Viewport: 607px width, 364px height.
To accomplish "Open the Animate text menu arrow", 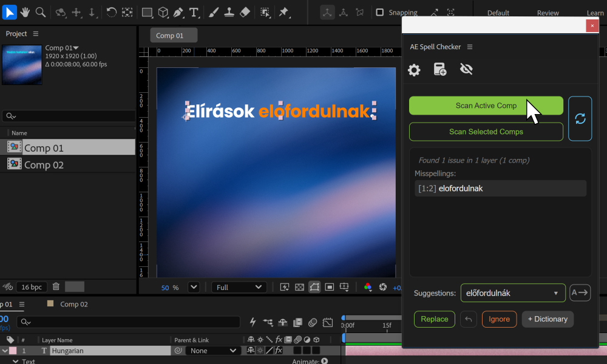I will [324, 361].
